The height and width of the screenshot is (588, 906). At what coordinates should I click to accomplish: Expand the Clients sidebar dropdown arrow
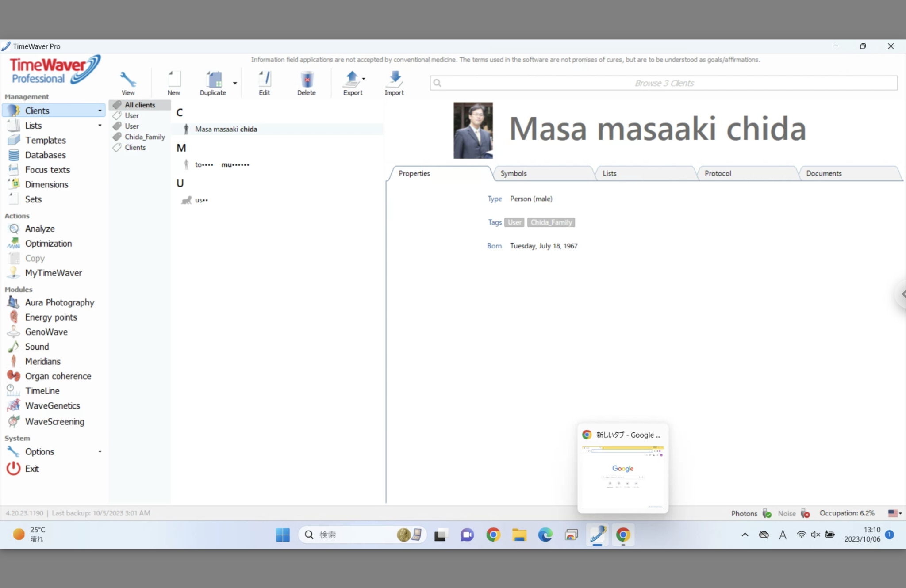click(100, 111)
